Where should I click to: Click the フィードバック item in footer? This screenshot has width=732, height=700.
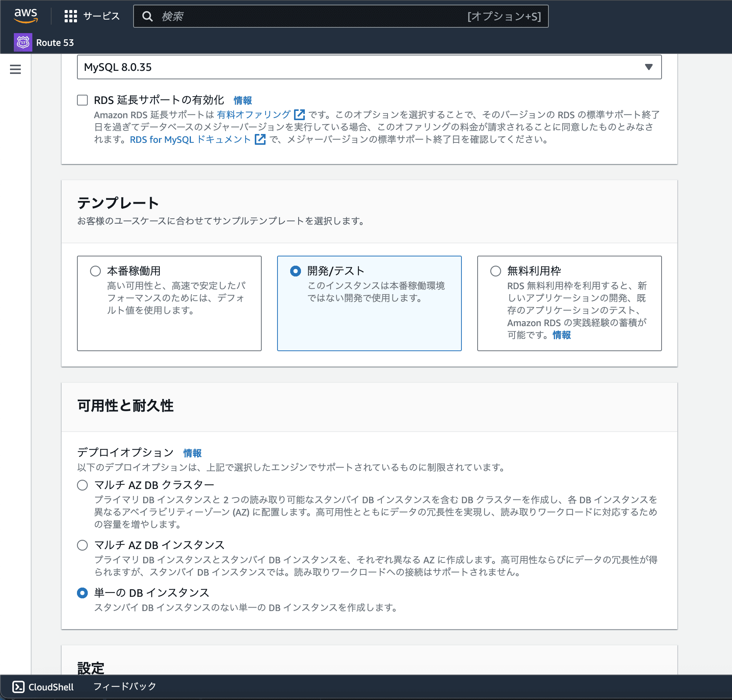(125, 687)
